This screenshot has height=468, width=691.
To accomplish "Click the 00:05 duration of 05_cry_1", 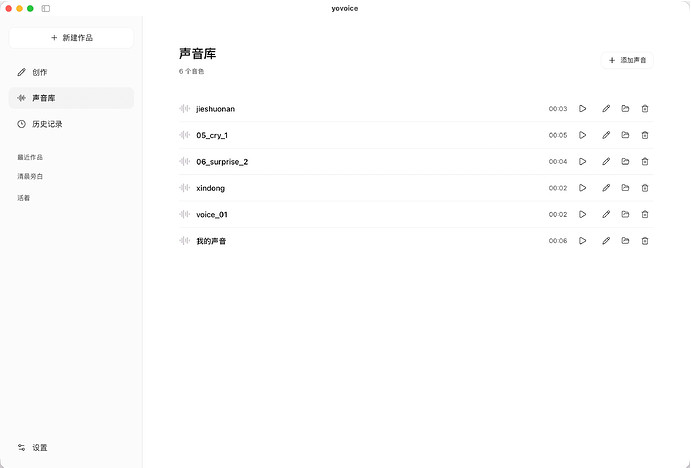I will click(557, 135).
